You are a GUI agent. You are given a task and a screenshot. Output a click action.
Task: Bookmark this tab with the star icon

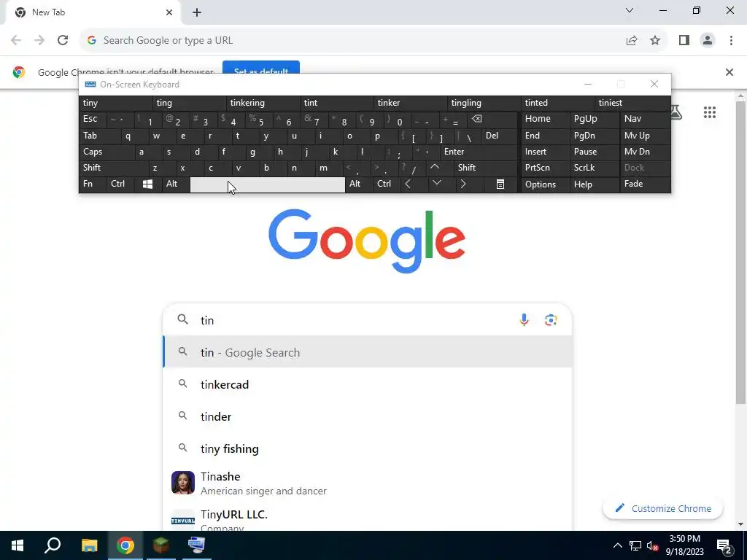(x=655, y=41)
